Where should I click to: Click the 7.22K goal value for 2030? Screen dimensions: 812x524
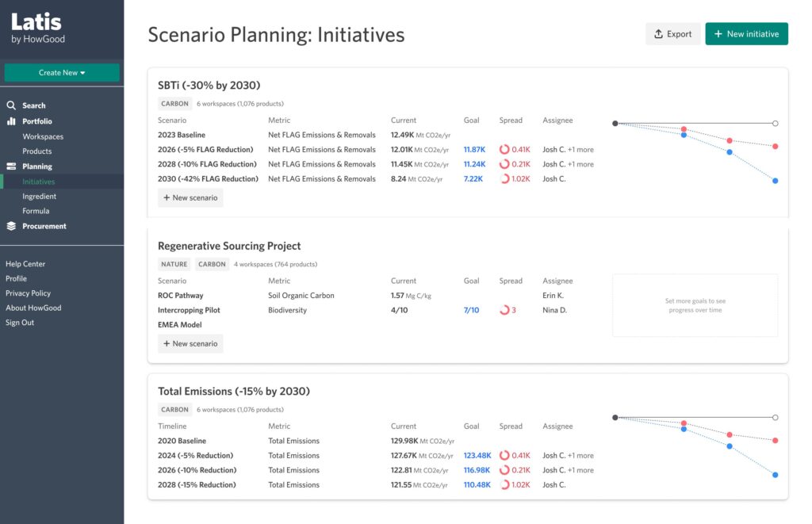pos(473,179)
